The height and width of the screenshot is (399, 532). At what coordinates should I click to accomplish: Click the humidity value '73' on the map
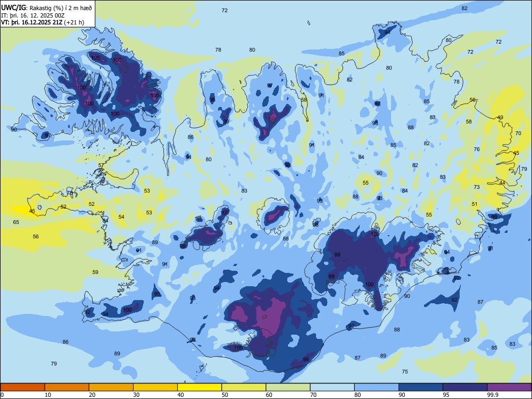pyautogui.click(x=477, y=187)
